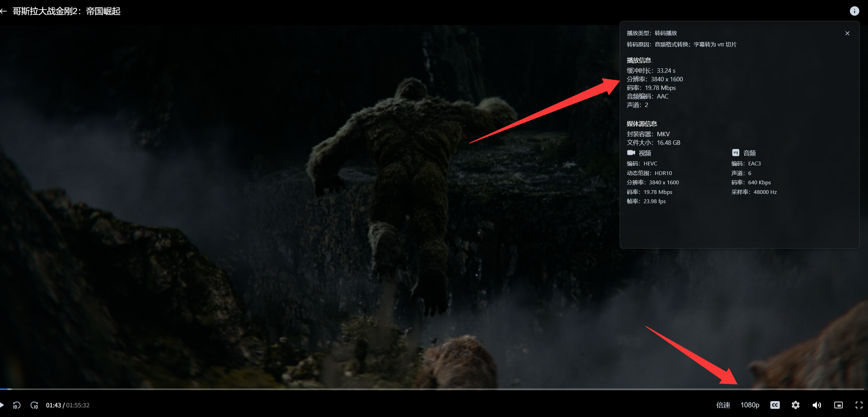
Task: Click the 01:43 current time text
Action: pos(53,405)
